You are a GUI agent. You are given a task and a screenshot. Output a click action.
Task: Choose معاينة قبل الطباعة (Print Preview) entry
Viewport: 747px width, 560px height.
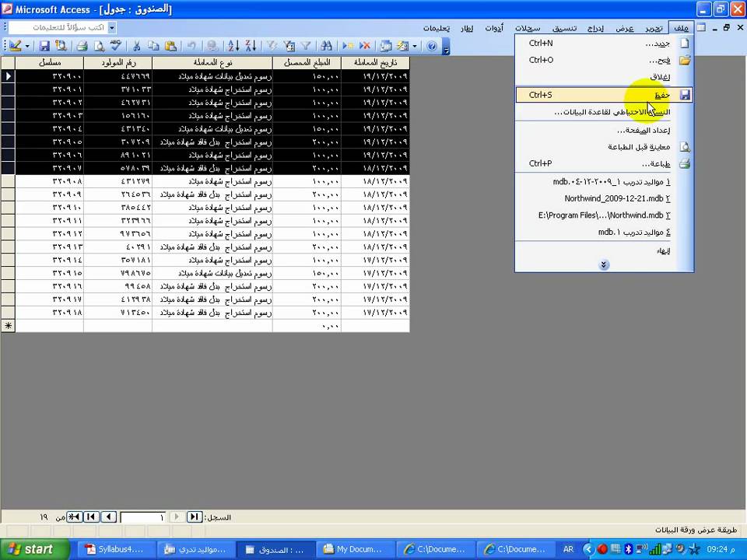pyautogui.click(x=604, y=147)
